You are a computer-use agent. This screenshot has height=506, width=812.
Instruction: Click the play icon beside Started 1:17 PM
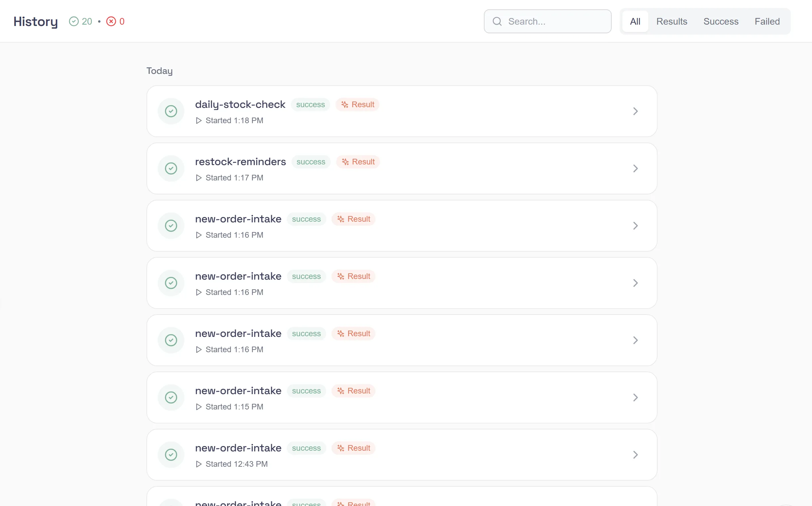point(199,178)
